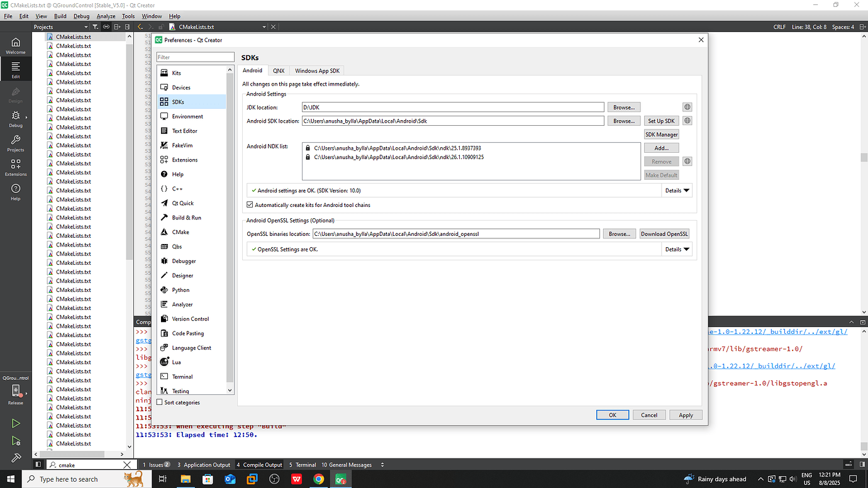The width and height of the screenshot is (868, 488).
Task: Click the globe icon beside JDK location
Action: coord(687,106)
